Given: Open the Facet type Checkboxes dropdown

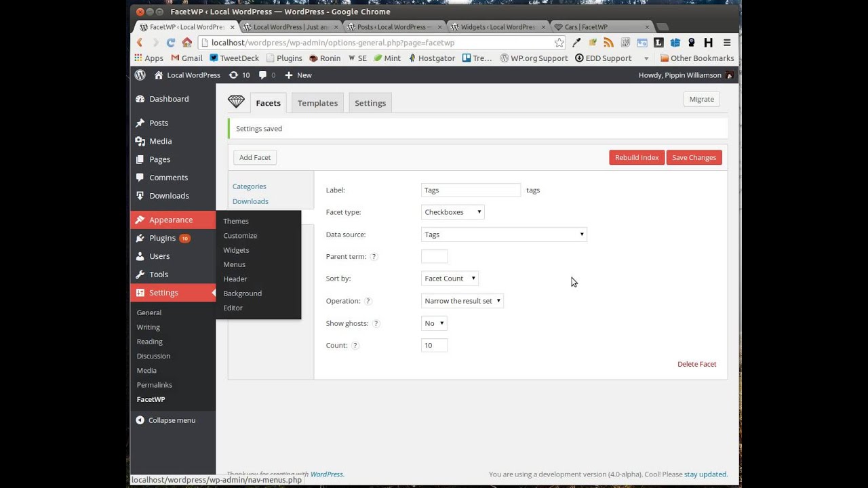Looking at the screenshot, I should click(x=452, y=212).
